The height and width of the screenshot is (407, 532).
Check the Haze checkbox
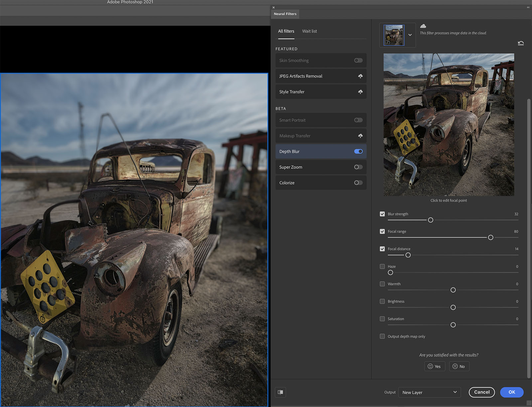point(382,266)
